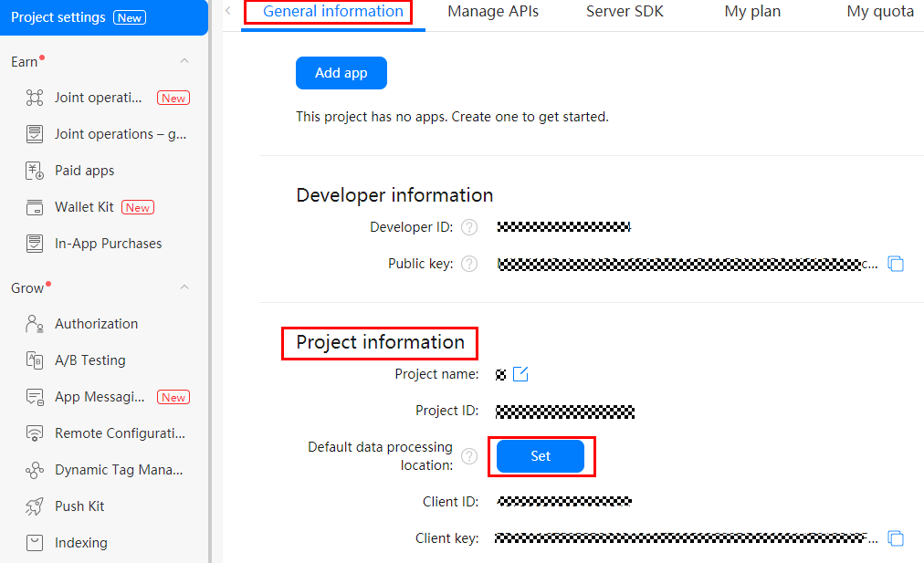
Task: Click the Push Kit rocket icon
Action: (x=35, y=506)
